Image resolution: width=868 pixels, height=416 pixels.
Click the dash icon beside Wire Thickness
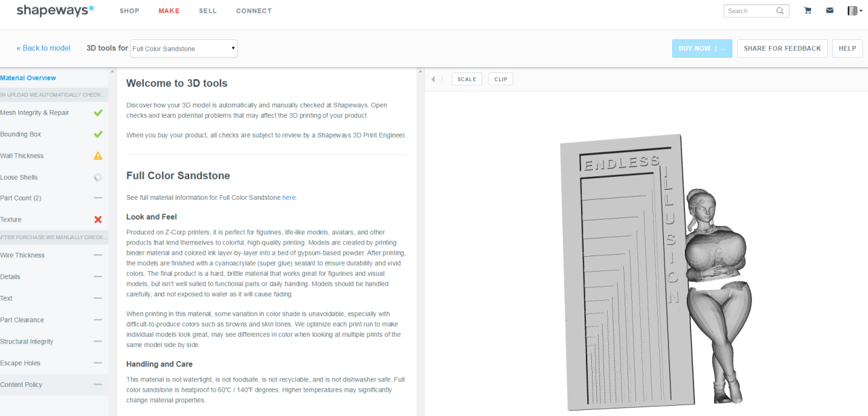tap(98, 255)
